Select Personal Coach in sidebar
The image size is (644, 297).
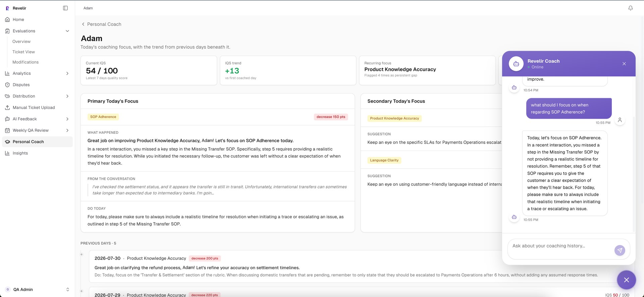tap(37, 142)
